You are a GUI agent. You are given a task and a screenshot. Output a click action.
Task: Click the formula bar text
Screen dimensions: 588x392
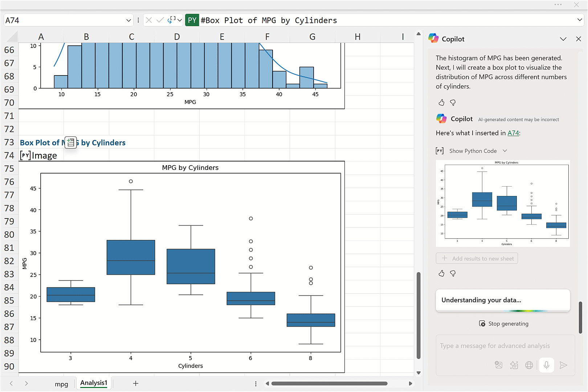click(269, 20)
